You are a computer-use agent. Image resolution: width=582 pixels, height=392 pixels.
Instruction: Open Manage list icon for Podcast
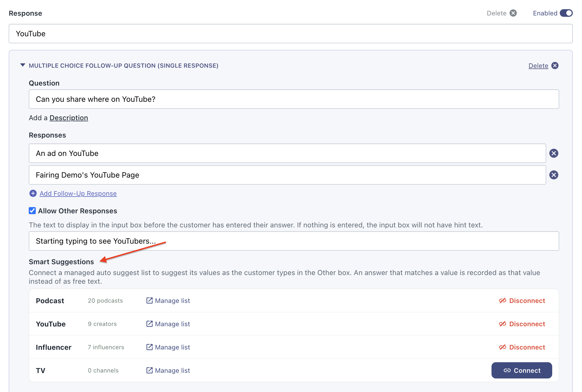point(149,300)
